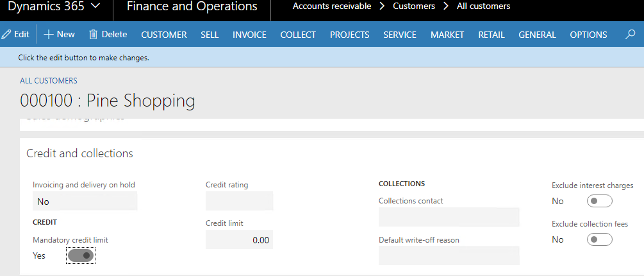Open the GENERAL action tab
This screenshot has width=644, height=276.
coord(537,35)
